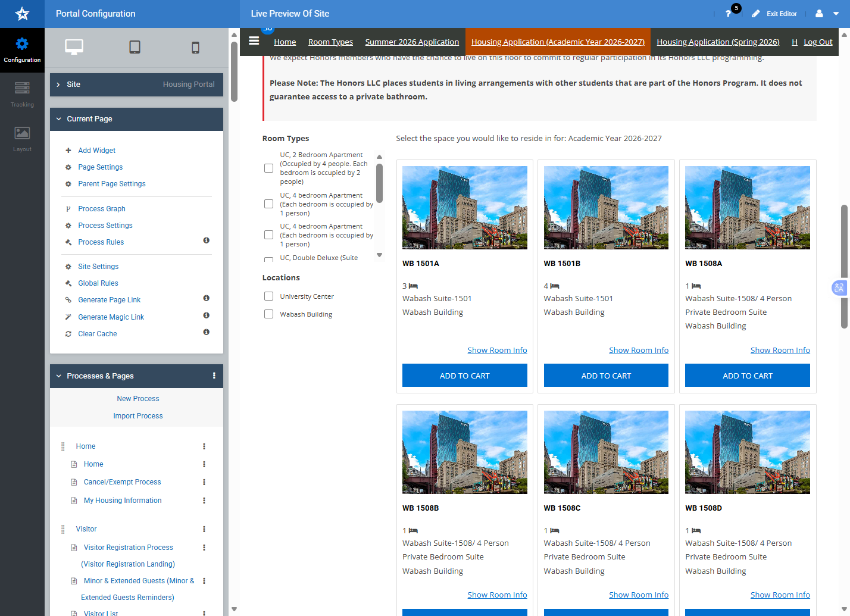Open Housing Application Spring 2026 tab
Viewport: 850px width, 616px height.
[718, 42]
